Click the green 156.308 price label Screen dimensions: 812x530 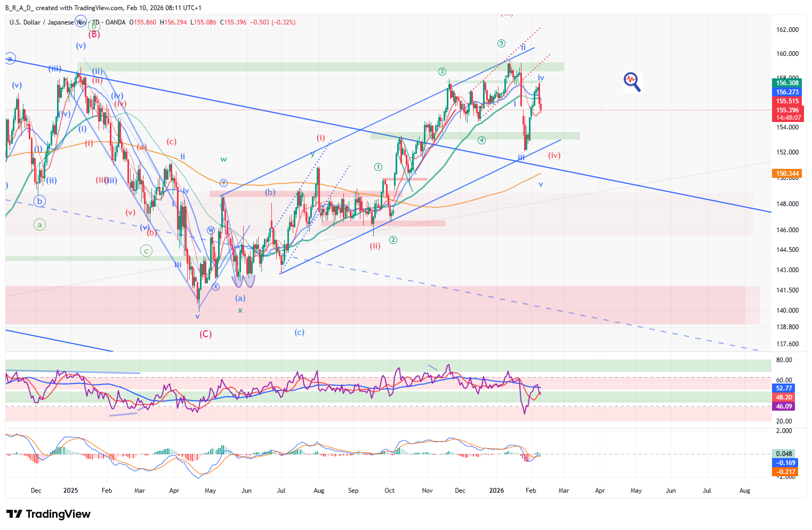click(x=787, y=83)
